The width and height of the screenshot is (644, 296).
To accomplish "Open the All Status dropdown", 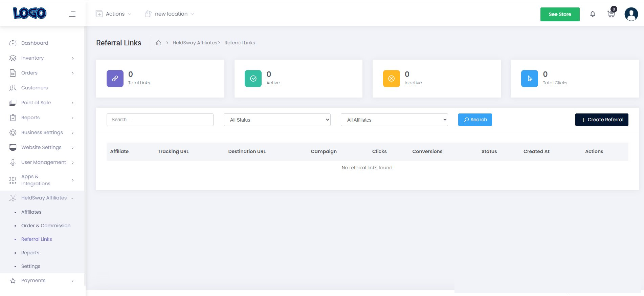I will tap(277, 120).
